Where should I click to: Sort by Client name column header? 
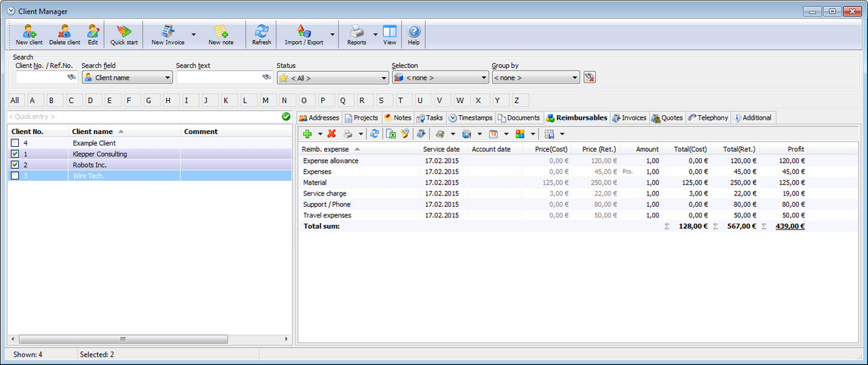(x=124, y=132)
